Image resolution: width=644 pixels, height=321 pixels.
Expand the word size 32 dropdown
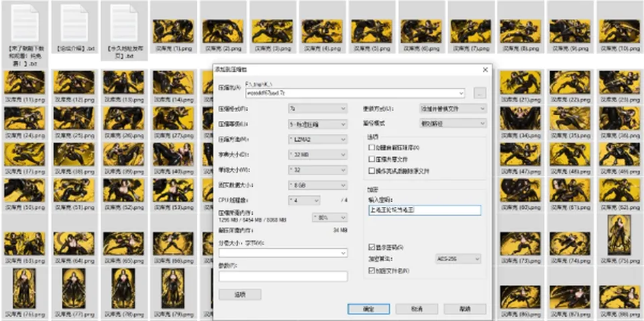[x=318, y=170]
